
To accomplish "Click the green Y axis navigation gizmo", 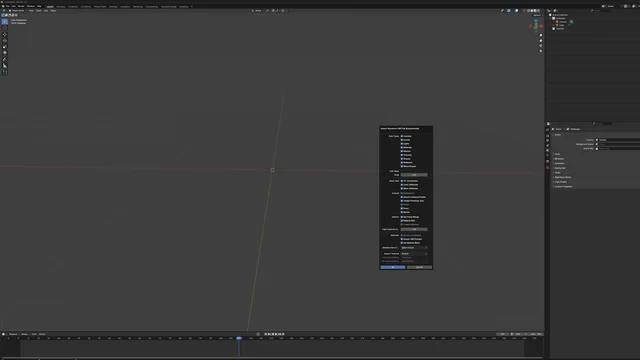I will point(536,27).
